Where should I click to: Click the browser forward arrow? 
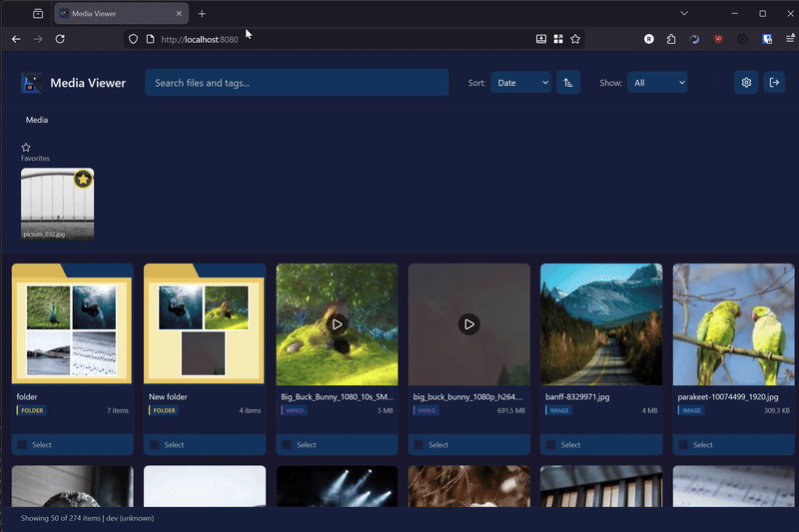pyautogui.click(x=38, y=39)
